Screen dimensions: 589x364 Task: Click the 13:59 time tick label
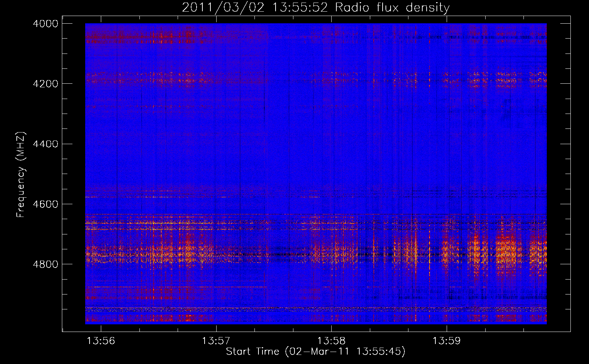446,341
